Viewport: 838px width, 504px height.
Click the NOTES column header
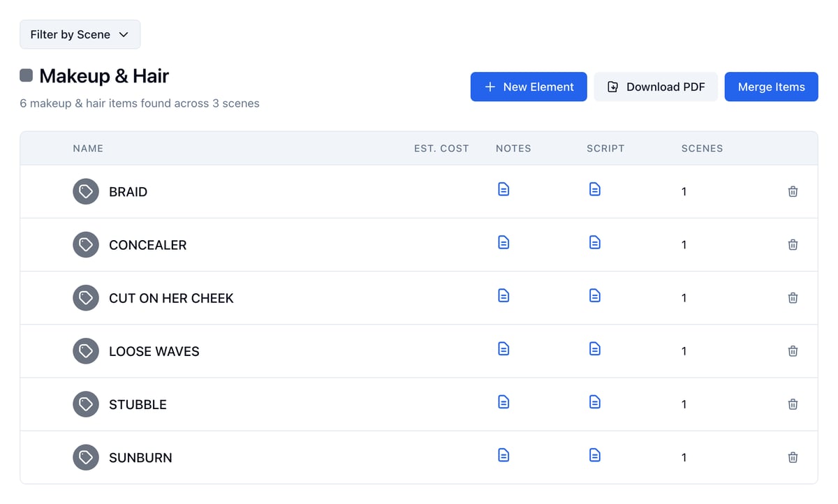tap(513, 148)
